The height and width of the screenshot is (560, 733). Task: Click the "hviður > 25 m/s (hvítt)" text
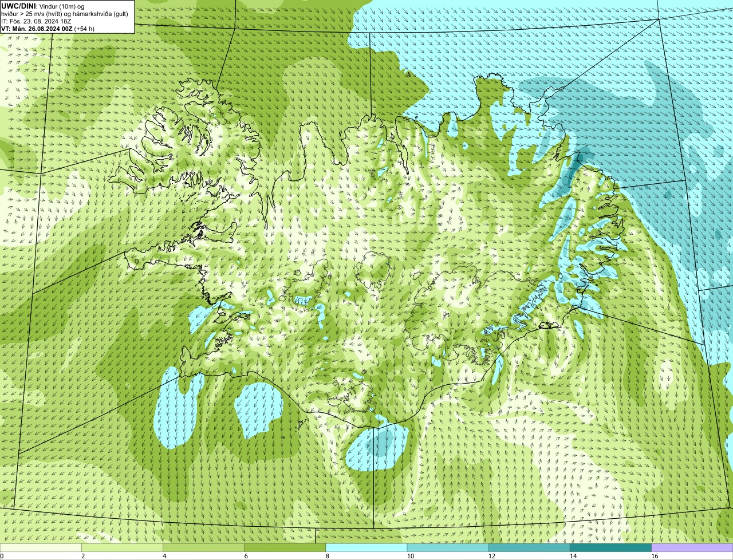(x=32, y=14)
